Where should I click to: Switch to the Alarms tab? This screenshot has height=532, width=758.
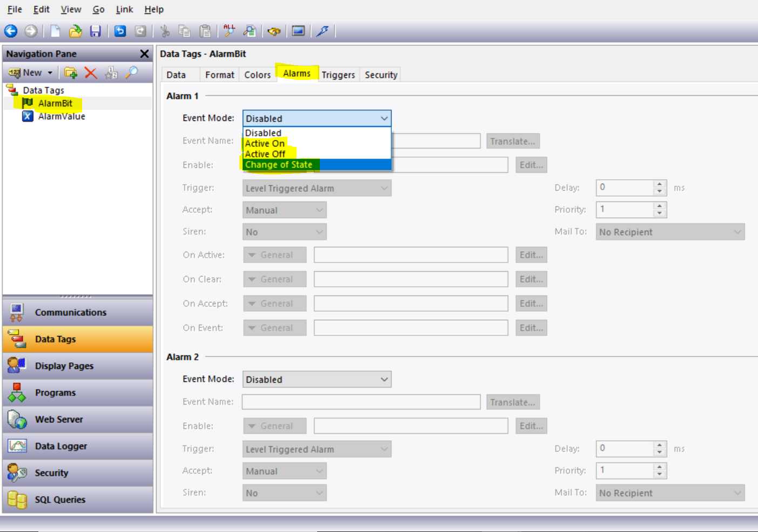297,73
